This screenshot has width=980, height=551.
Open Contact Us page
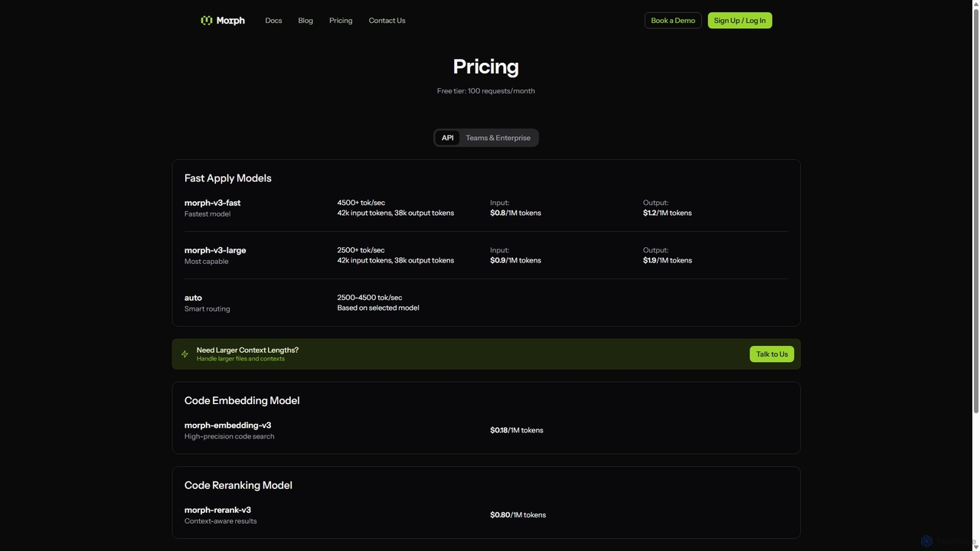pyautogui.click(x=387, y=21)
